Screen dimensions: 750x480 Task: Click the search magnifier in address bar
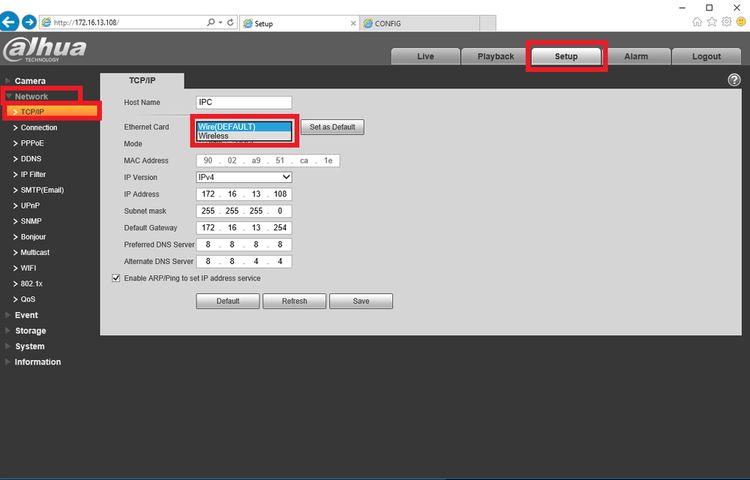tap(210, 22)
